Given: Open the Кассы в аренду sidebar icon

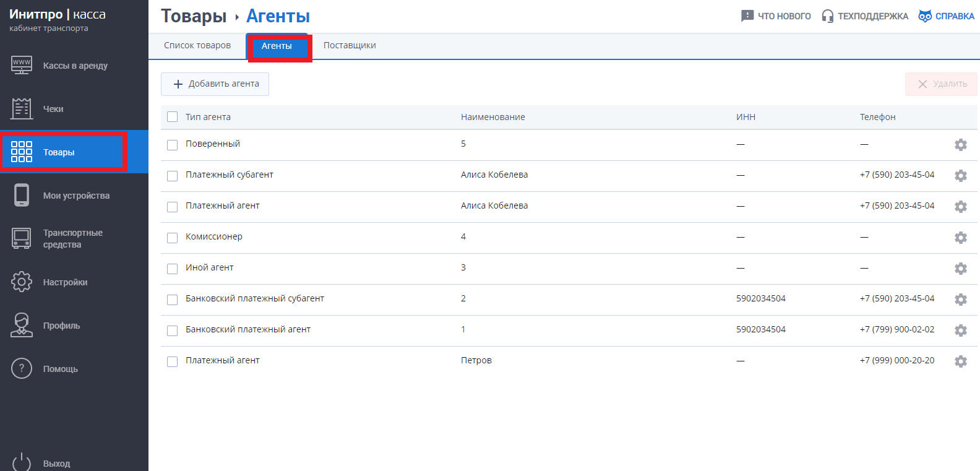Looking at the screenshot, I should pyautogui.click(x=22, y=65).
